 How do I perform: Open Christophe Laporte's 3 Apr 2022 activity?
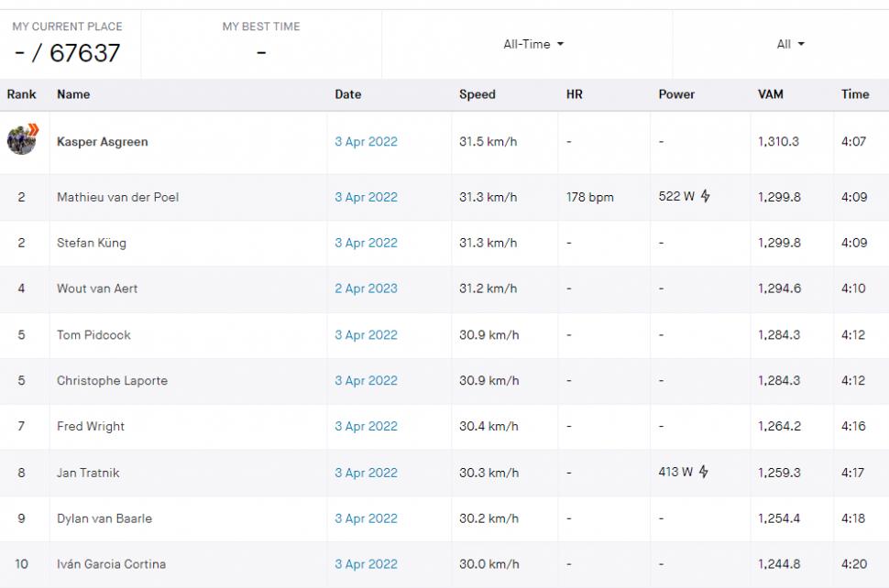coord(366,381)
